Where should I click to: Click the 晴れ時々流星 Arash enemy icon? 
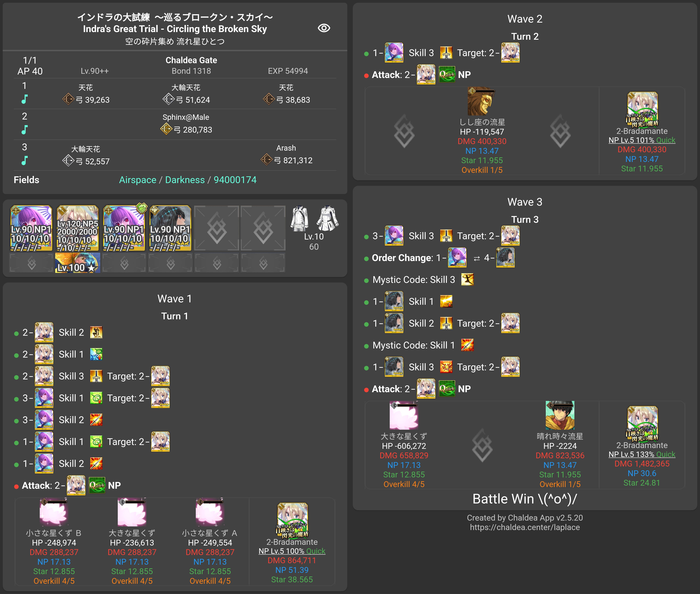[560, 415]
